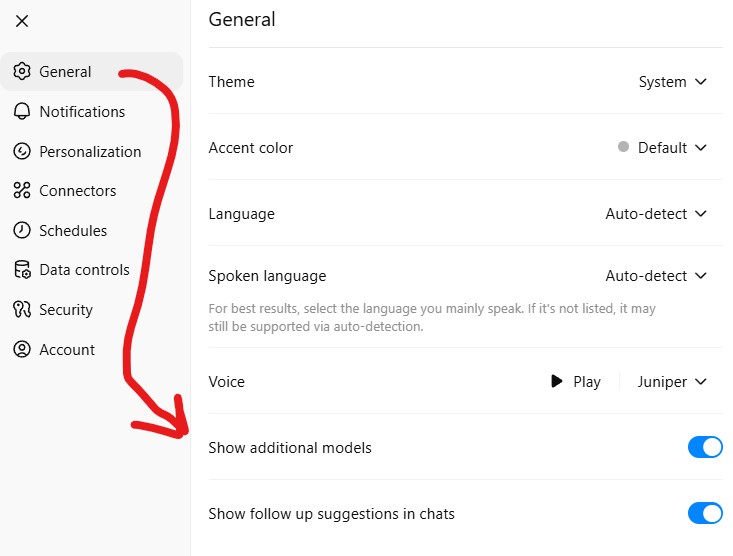Click the Data controls database icon

click(22, 270)
